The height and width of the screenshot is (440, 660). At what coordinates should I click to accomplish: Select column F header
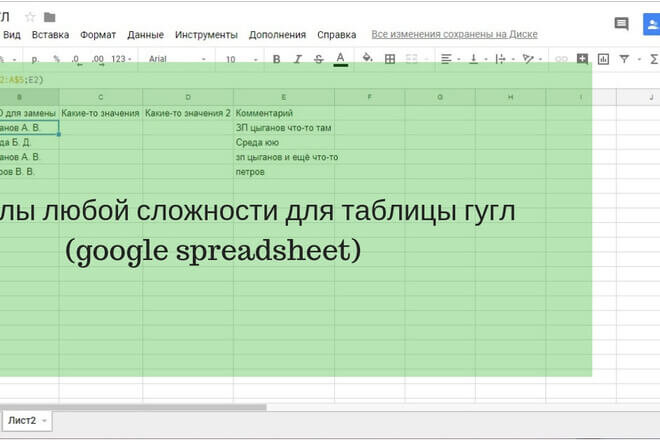point(370,97)
